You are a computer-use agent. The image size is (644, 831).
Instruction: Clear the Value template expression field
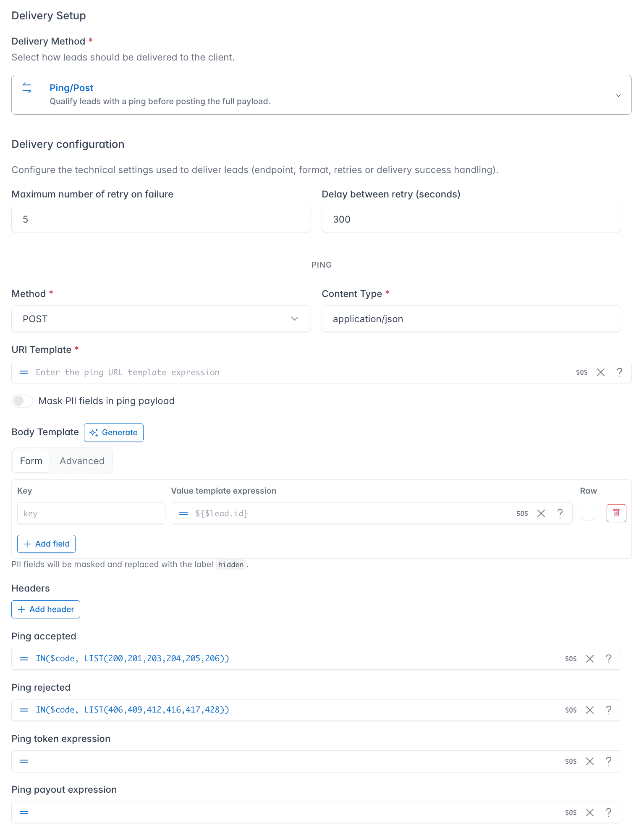pyautogui.click(x=541, y=513)
